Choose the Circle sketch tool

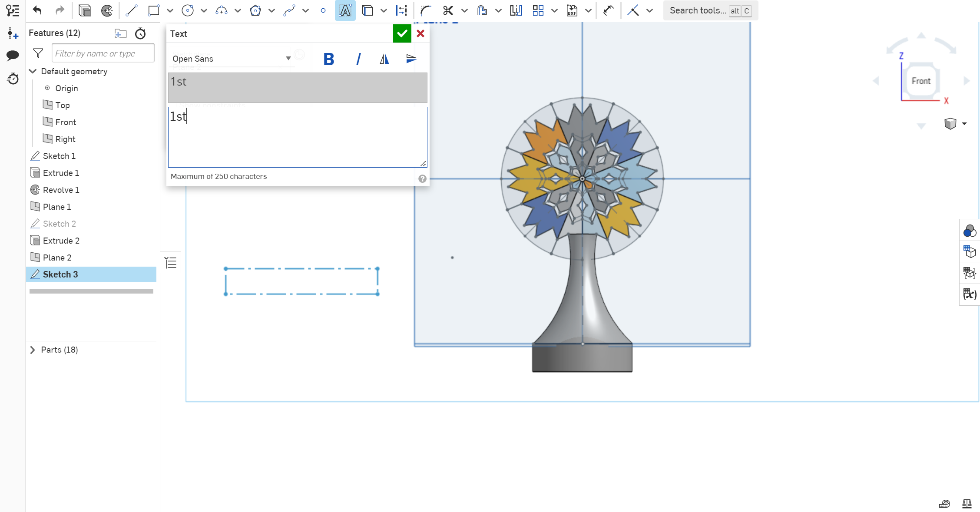pyautogui.click(x=188, y=10)
